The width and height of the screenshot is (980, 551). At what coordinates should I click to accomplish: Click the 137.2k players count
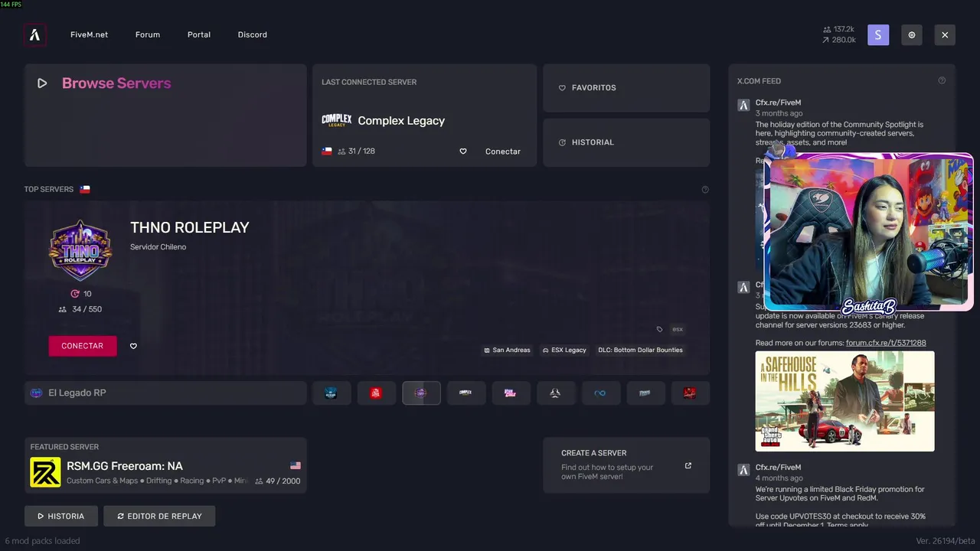[839, 29]
